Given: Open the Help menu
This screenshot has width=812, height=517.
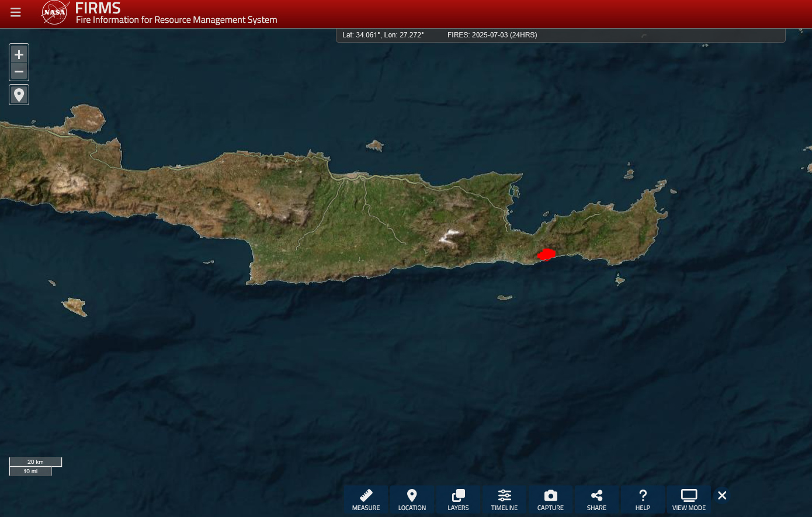Looking at the screenshot, I should tap(643, 499).
